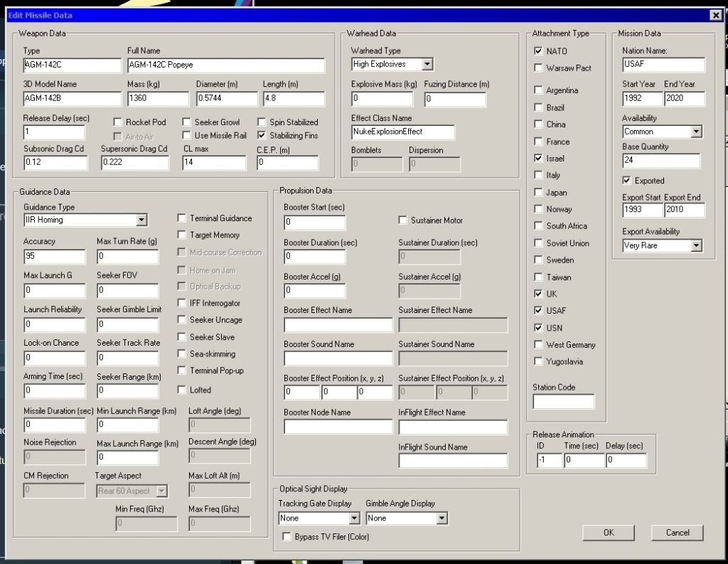Image resolution: width=728 pixels, height=564 pixels.
Task: Focus the Booster Start (sec) field
Action: 315,222
